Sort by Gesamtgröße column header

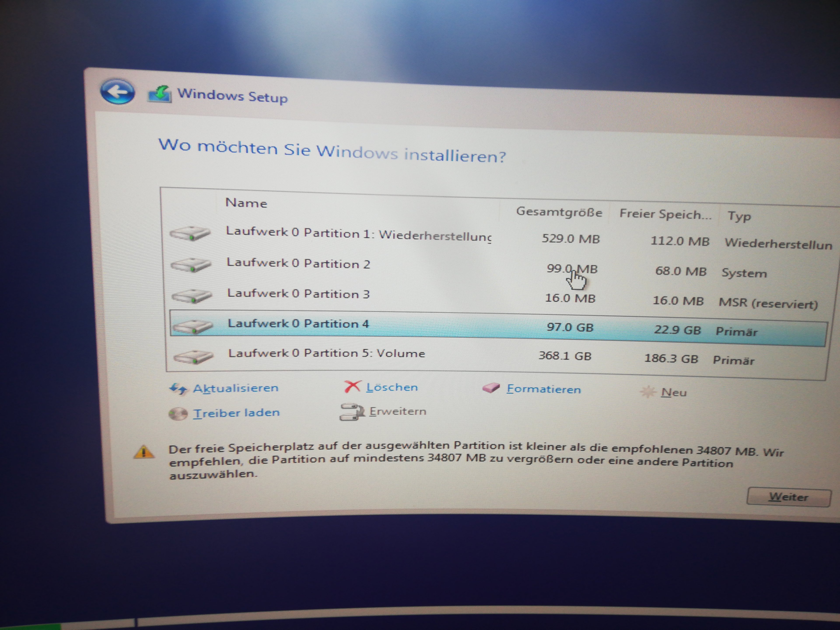click(559, 212)
